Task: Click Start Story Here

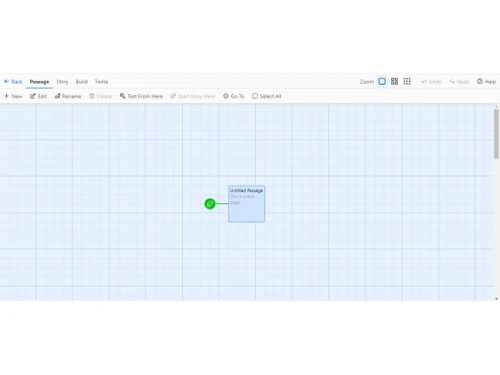Action: 193,96
